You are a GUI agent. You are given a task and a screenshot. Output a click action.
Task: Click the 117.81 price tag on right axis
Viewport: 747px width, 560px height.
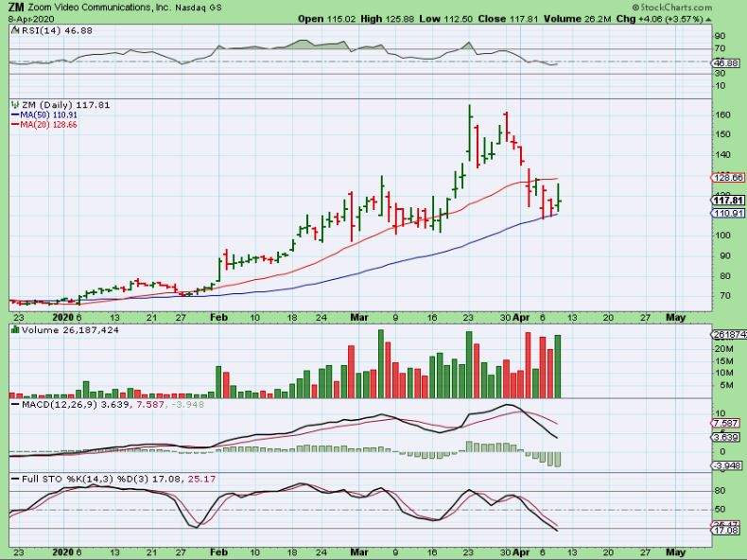(728, 201)
